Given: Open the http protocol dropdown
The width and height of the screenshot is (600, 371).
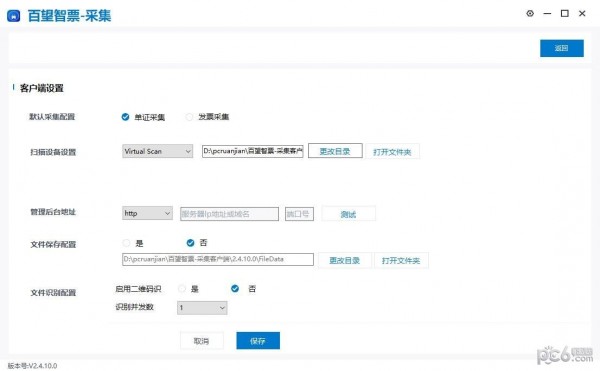Looking at the screenshot, I should (147, 213).
